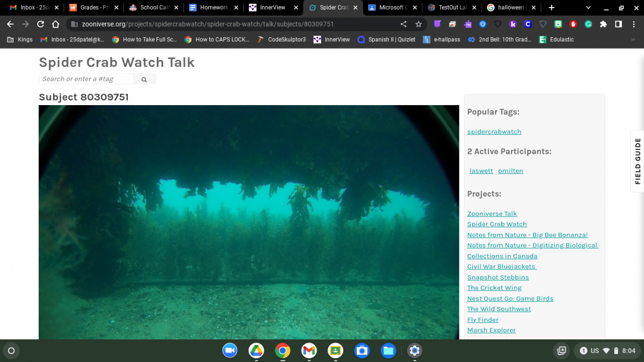Click the blue C extension icon

tap(528, 24)
